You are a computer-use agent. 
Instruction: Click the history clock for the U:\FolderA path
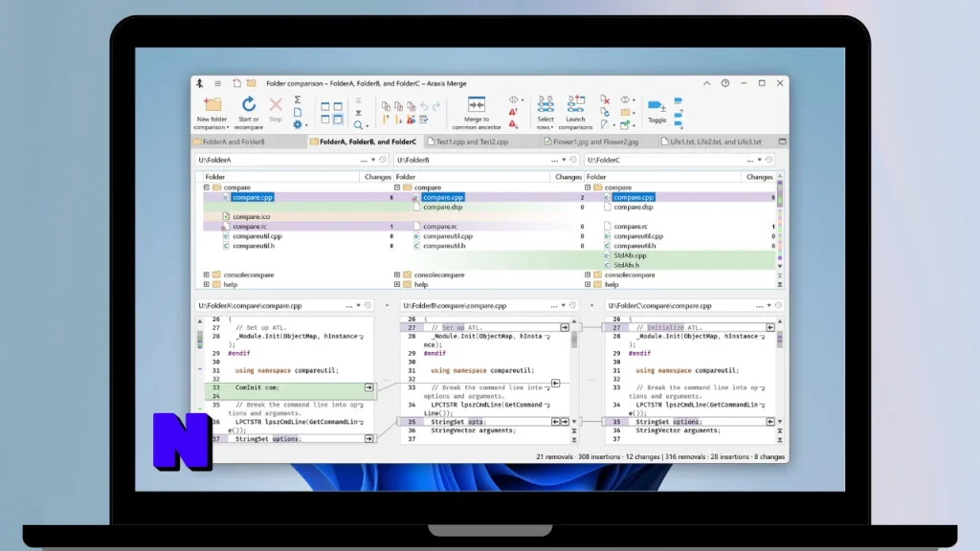[x=383, y=160]
